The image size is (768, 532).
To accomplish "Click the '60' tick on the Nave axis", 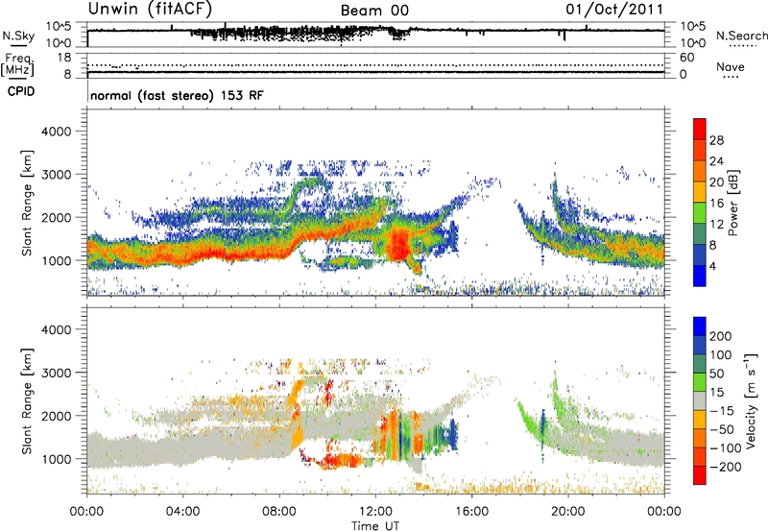I will pyautogui.click(x=686, y=58).
